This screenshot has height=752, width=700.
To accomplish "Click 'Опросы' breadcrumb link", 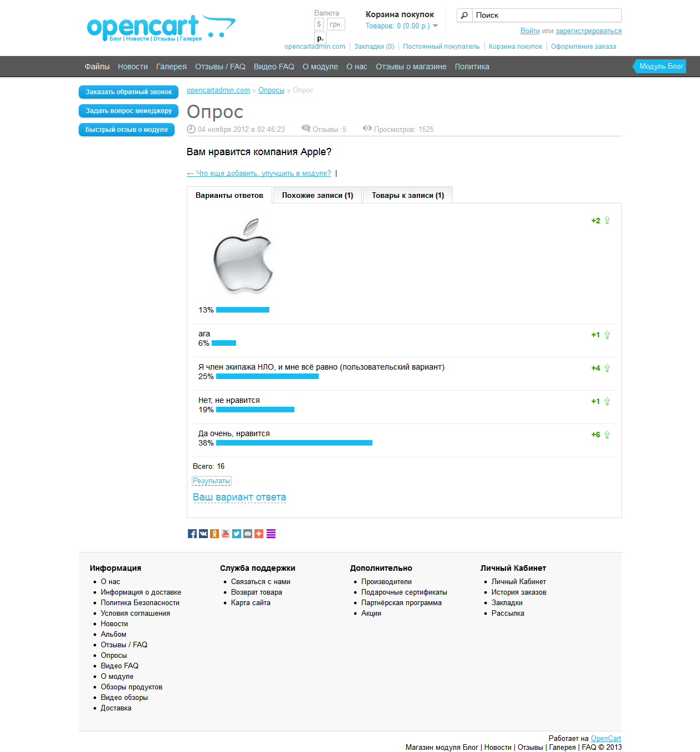I will [x=271, y=90].
